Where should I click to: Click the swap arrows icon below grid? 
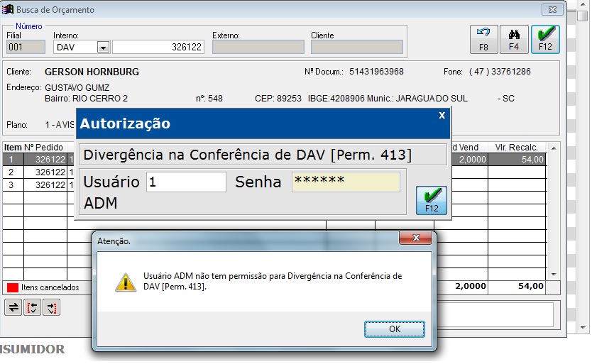pos(13,307)
